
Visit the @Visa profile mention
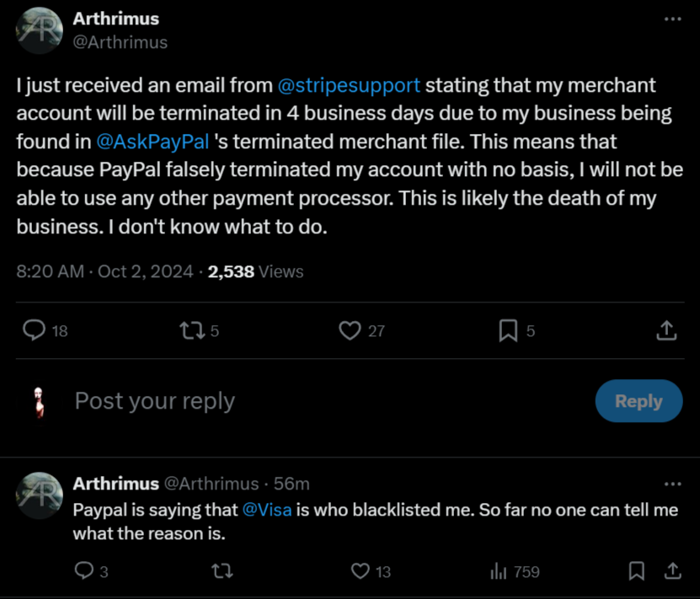(x=266, y=510)
